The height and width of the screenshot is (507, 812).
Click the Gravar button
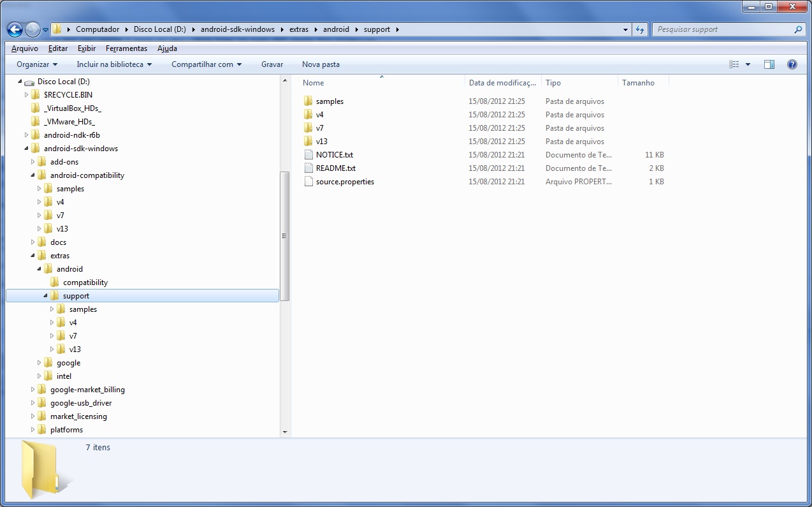coord(272,64)
